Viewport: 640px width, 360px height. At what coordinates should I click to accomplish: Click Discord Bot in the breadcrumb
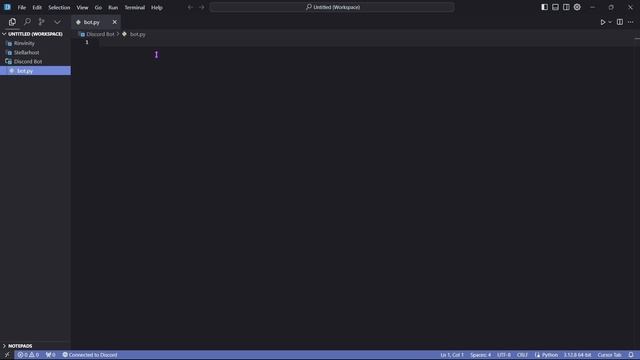(x=100, y=34)
